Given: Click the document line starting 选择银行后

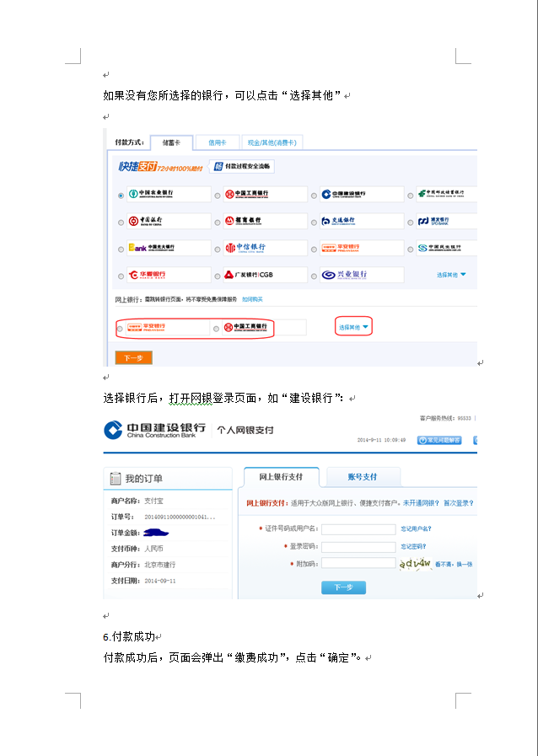Looking at the screenshot, I should (x=223, y=399).
